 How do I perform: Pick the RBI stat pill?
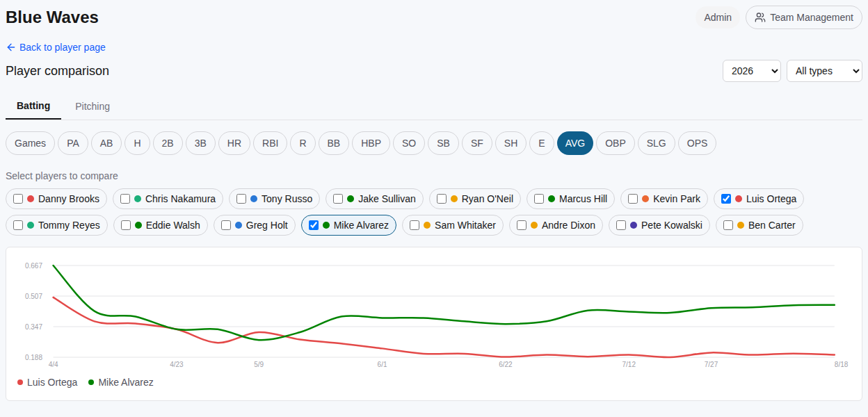coord(270,143)
